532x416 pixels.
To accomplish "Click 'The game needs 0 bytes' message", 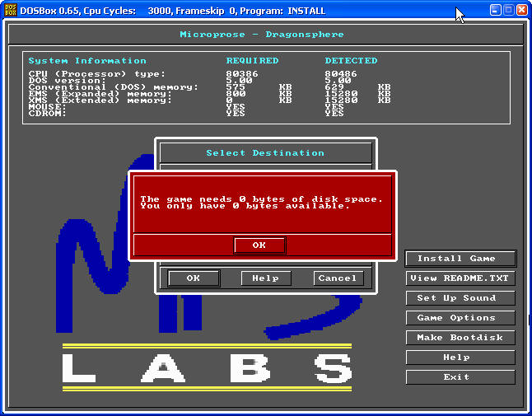I will click(x=262, y=199).
